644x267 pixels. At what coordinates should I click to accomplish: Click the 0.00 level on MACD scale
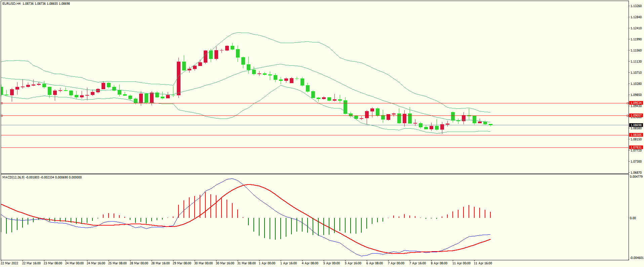pyautogui.click(x=633, y=218)
